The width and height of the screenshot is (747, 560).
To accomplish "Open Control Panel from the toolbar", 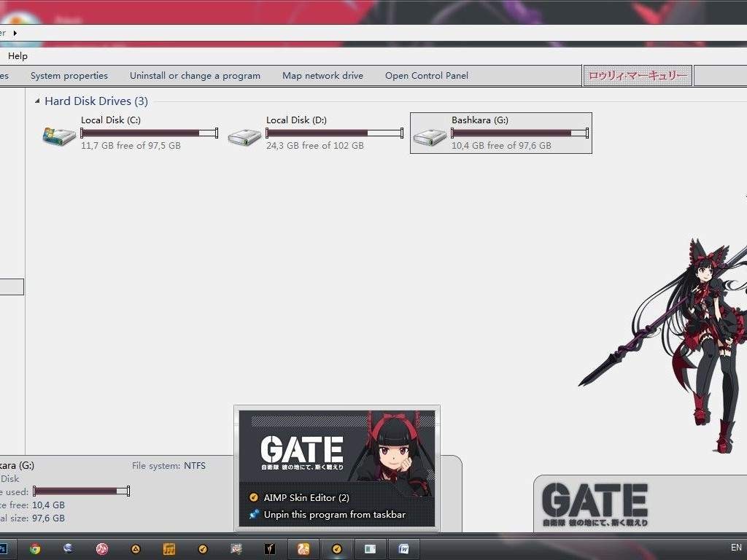I will pos(426,75).
